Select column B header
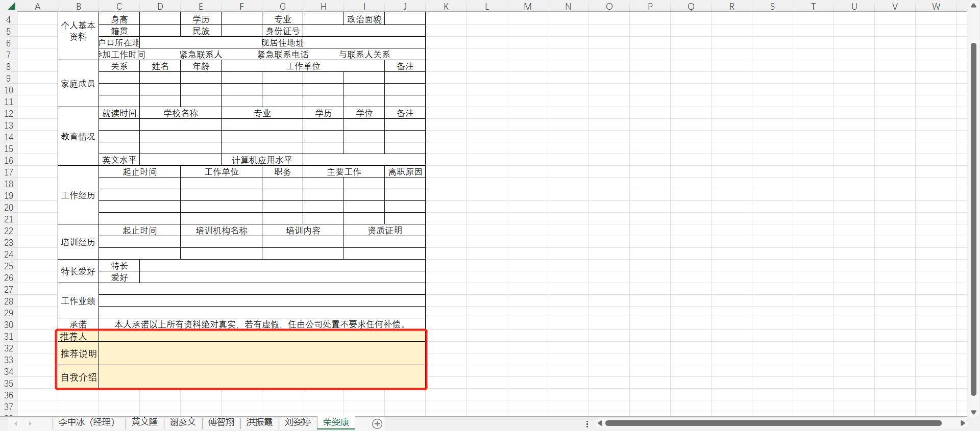The image size is (980, 431). [78, 6]
